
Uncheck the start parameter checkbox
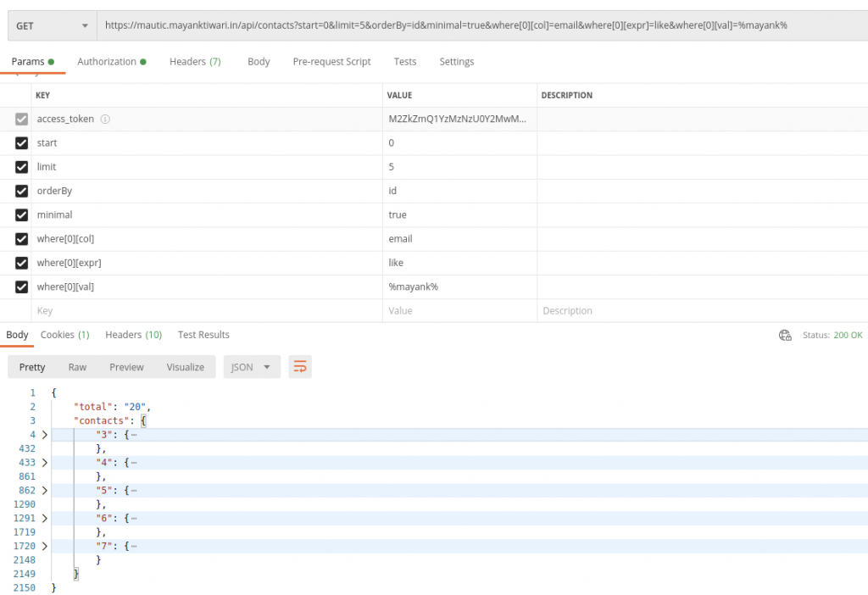coord(21,142)
